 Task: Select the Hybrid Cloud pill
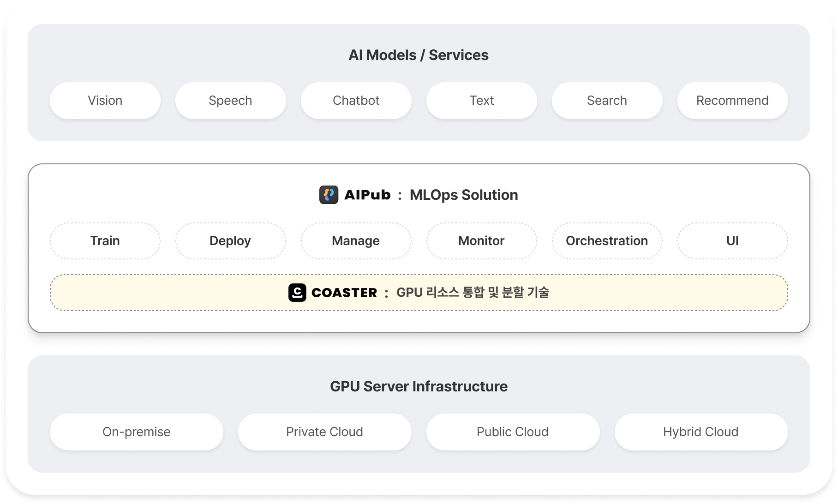[701, 432]
